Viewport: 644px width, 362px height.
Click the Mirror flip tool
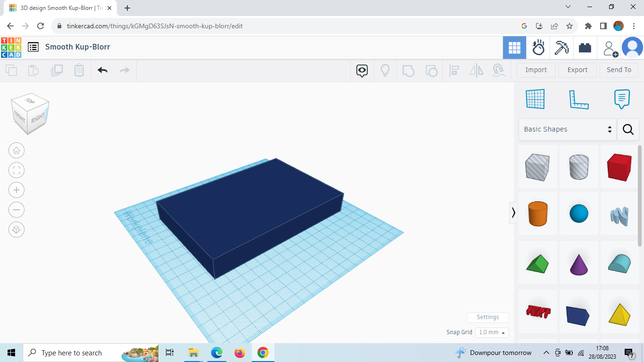coord(476,70)
